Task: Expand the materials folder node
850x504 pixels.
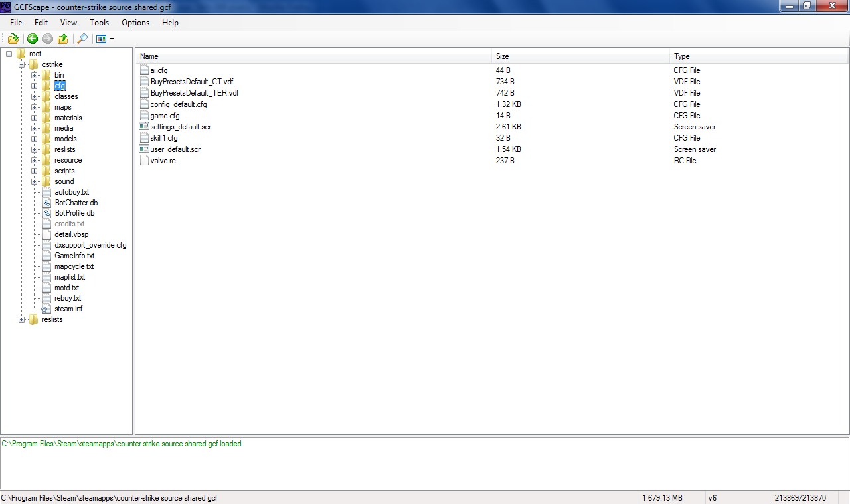Action: tap(34, 118)
